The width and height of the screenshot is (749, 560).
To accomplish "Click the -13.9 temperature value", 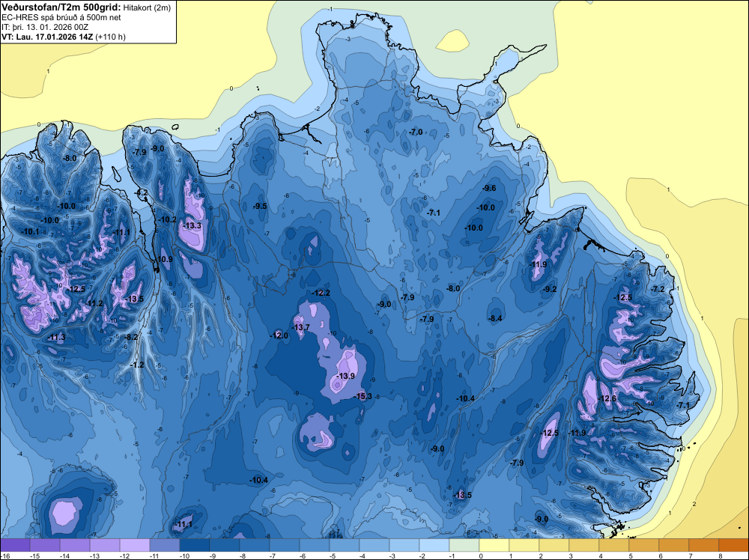I will click(345, 376).
